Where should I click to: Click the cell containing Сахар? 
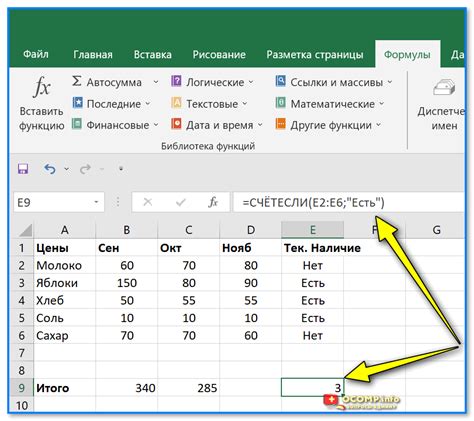pyautogui.click(x=64, y=335)
